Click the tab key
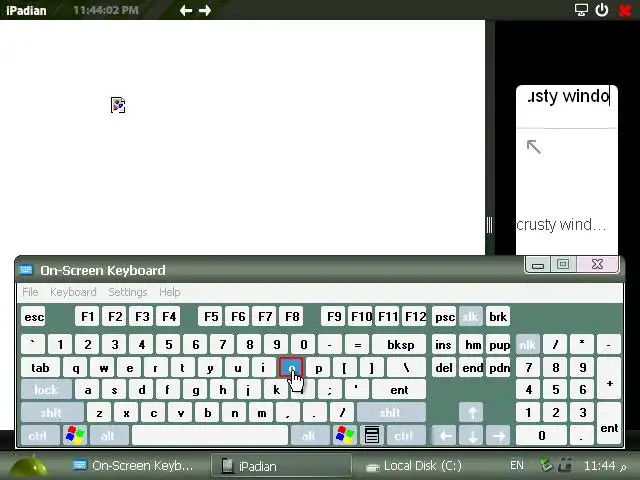640x480 pixels. tap(40, 368)
